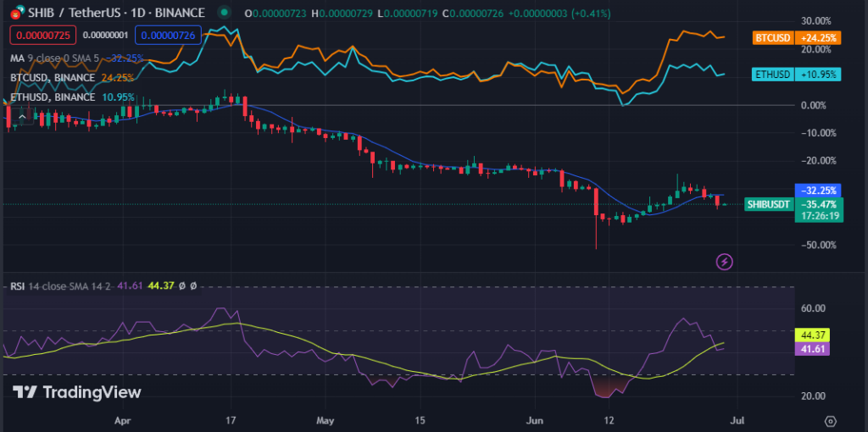Open time axis settings gear icon
The width and height of the screenshot is (868, 432).
point(830,421)
